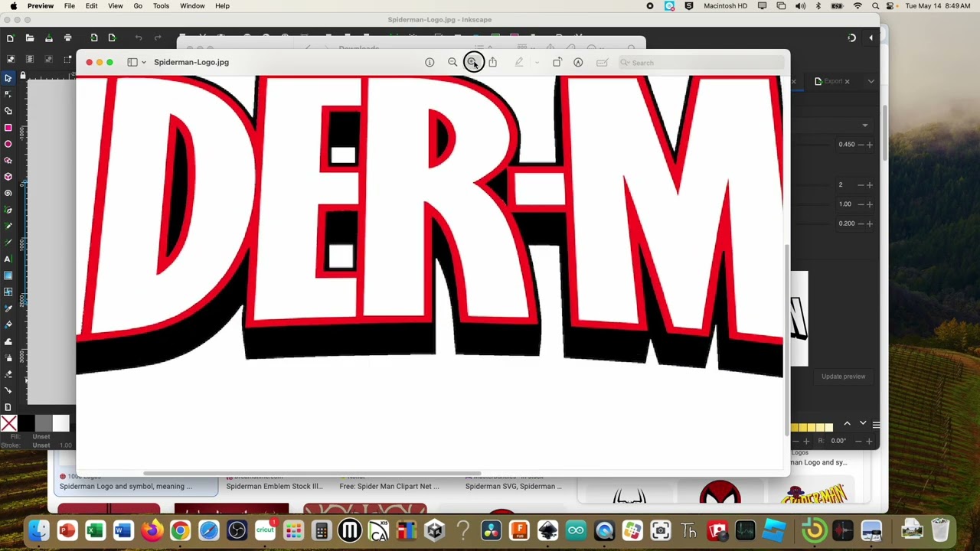Select Inkscape Node tool
The image size is (980, 551).
tap(8, 94)
